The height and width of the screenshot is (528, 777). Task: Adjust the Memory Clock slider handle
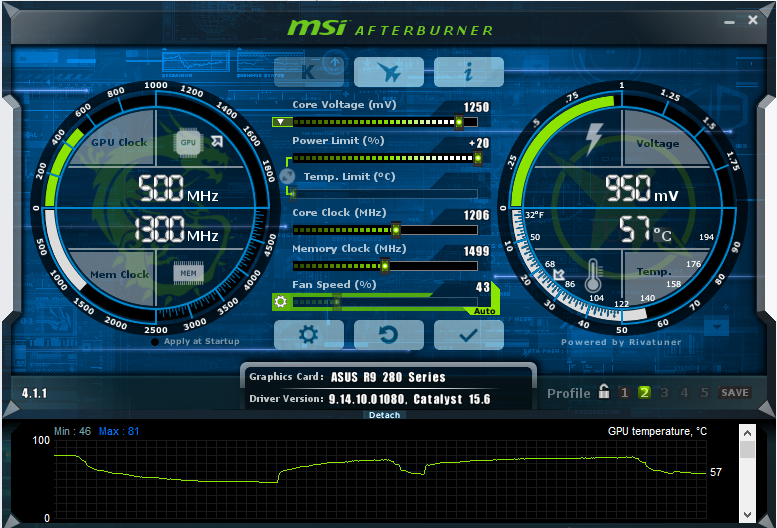[x=385, y=266]
